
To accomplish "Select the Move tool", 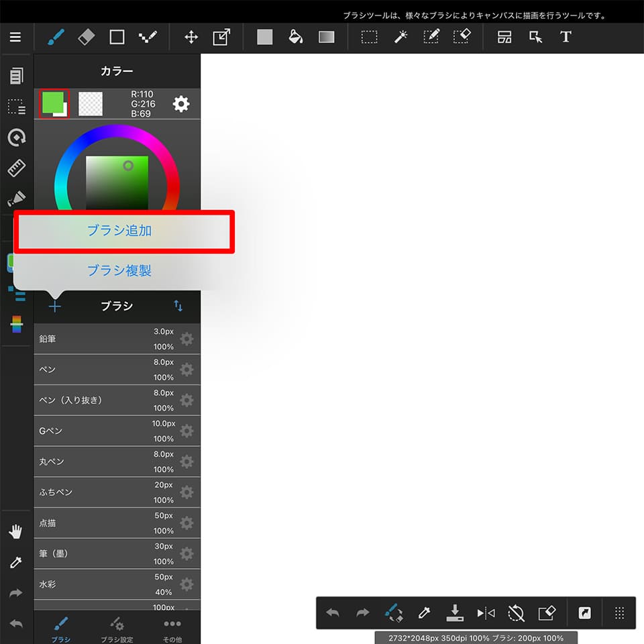I will click(191, 38).
